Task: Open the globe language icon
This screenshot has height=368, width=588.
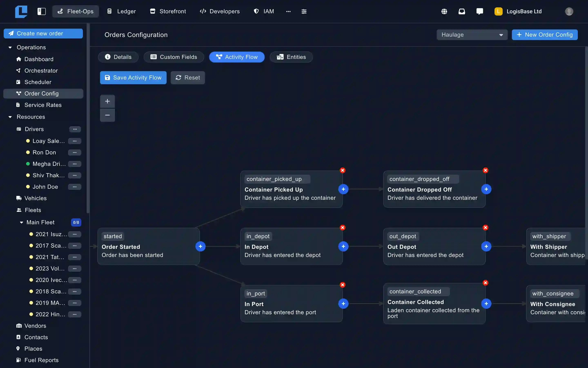Action: click(444, 11)
